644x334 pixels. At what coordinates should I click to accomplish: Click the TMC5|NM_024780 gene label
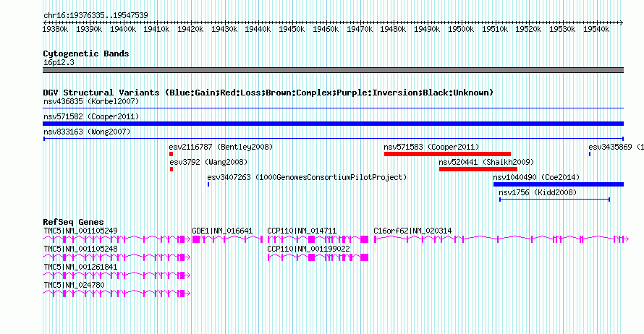click(x=74, y=285)
